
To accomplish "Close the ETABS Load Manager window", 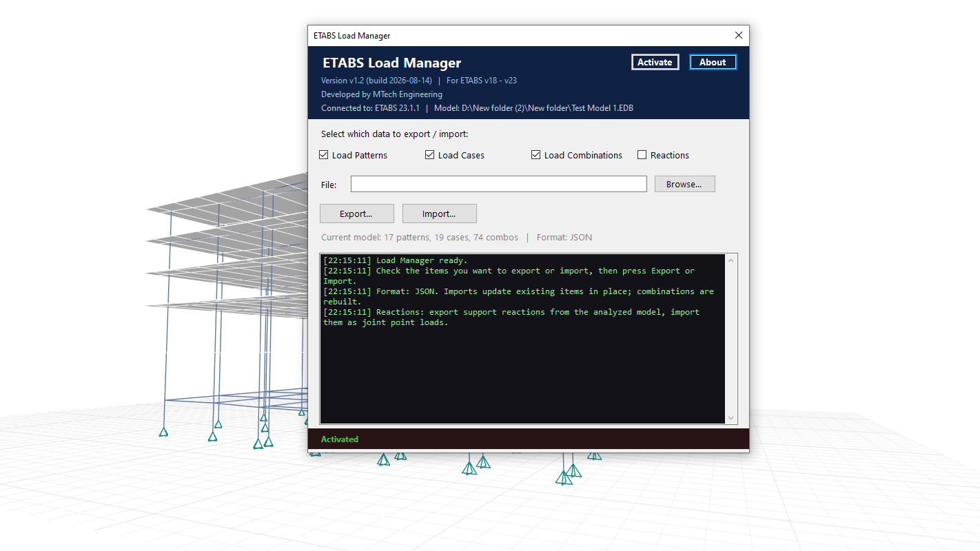I will coord(739,35).
